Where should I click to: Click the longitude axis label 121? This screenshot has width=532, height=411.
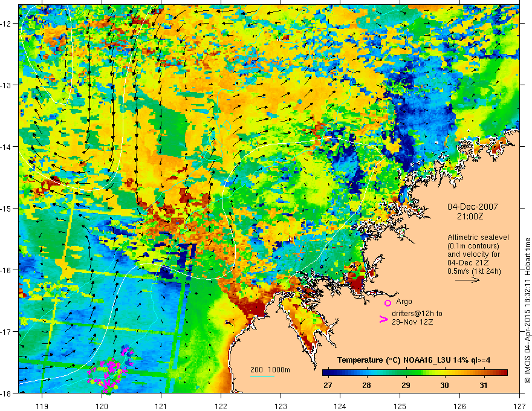(x=161, y=406)
